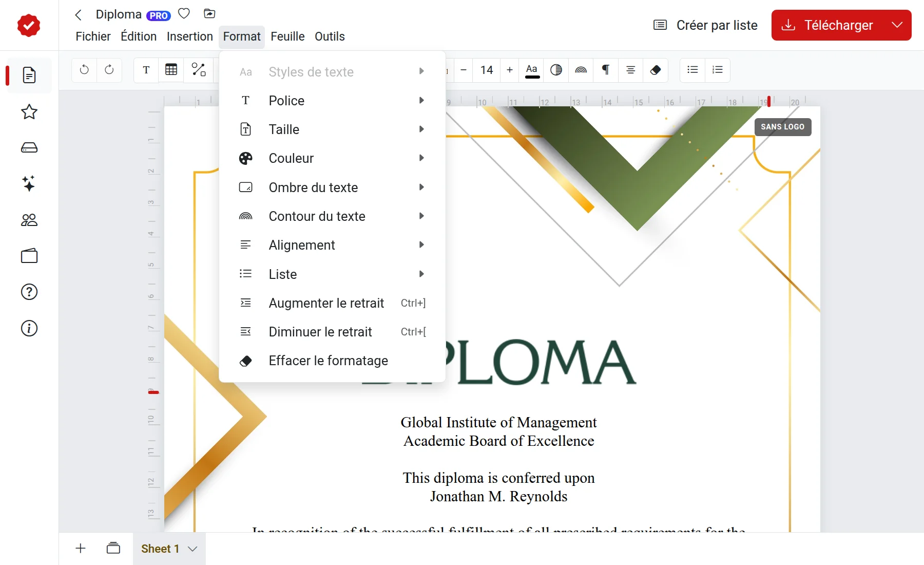Toggle bulleted list in toolbar
The height and width of the screenshot is (565, 924).
click(x=693, y=70)
